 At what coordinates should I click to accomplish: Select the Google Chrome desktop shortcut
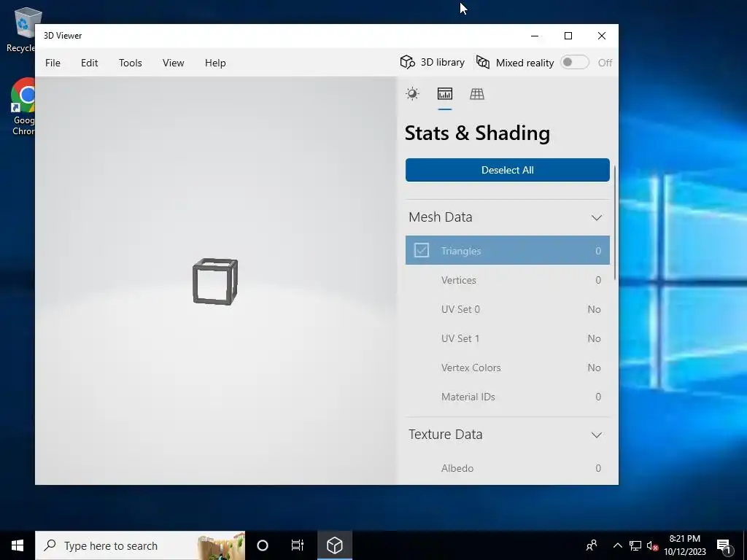coord(23,106)
